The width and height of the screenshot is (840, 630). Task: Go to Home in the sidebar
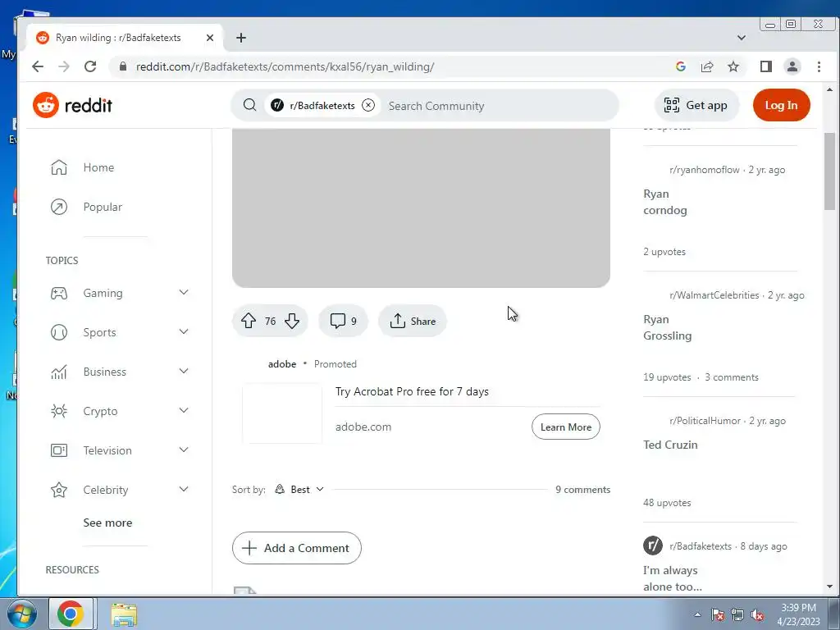pos(98,167)
